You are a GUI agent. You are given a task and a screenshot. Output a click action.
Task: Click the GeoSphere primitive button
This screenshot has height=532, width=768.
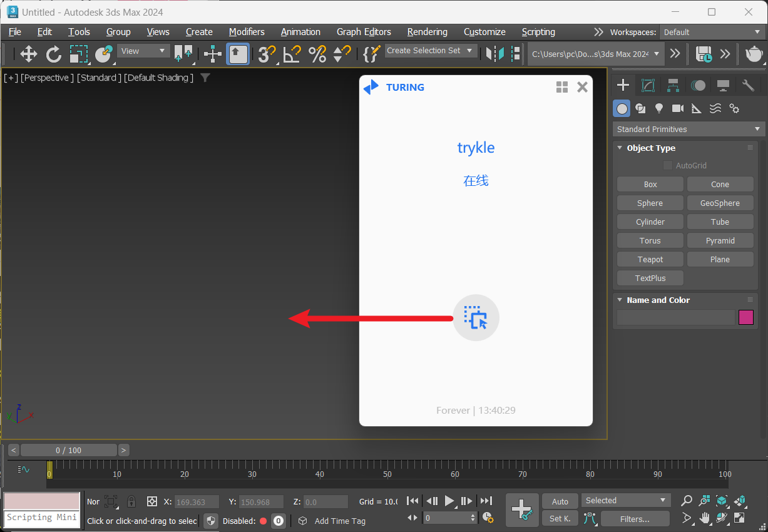pos(720,203)
